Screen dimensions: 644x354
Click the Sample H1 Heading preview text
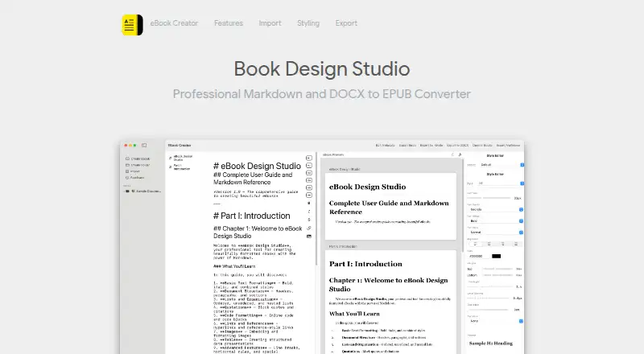[491, 344]
